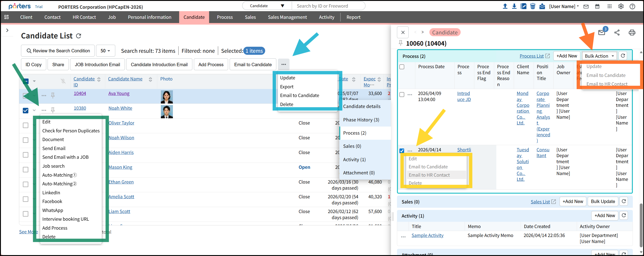Pin the Noah White candidate row
The width and height of the screenshot is (644, 256).
(53, 110)
